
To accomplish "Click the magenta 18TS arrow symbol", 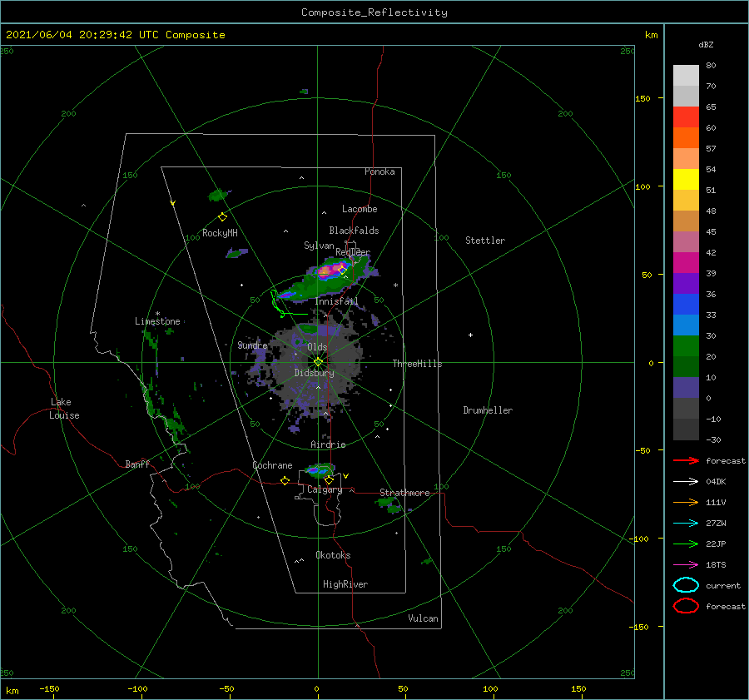I will 686,565.
